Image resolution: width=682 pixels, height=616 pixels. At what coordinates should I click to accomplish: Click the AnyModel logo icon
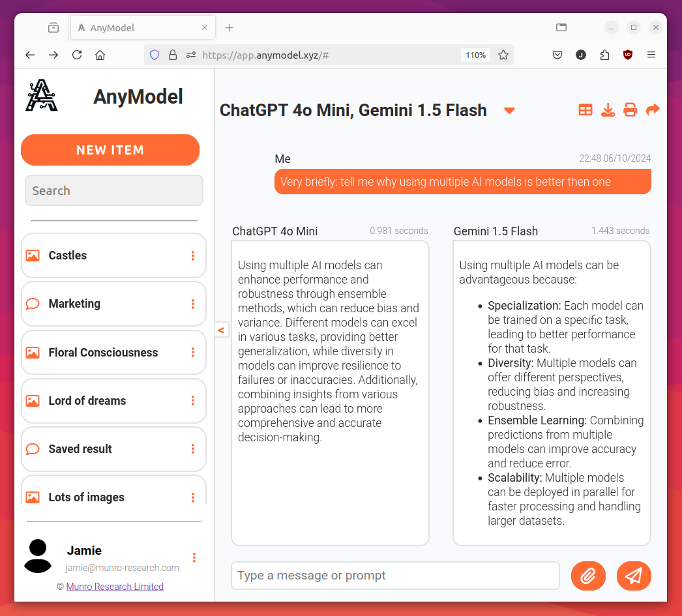point(41,95)
